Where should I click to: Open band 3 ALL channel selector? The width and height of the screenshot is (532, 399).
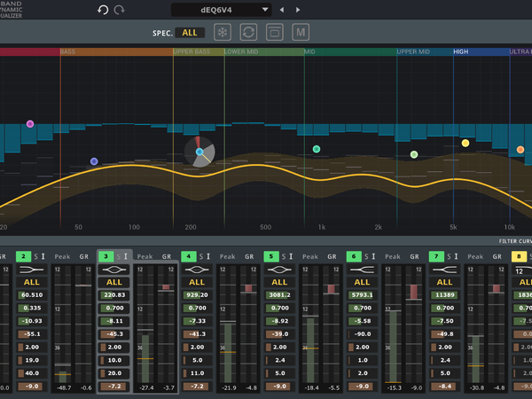click(113, 282)
